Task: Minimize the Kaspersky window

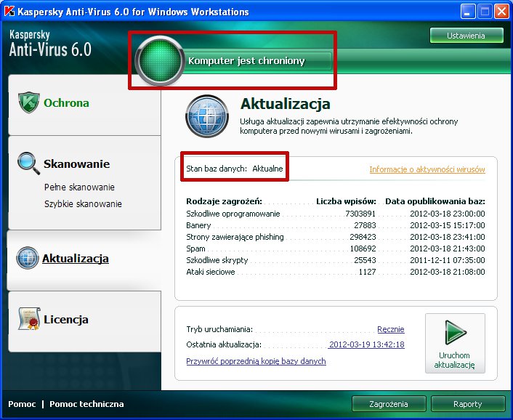Action: pos(468,12)
